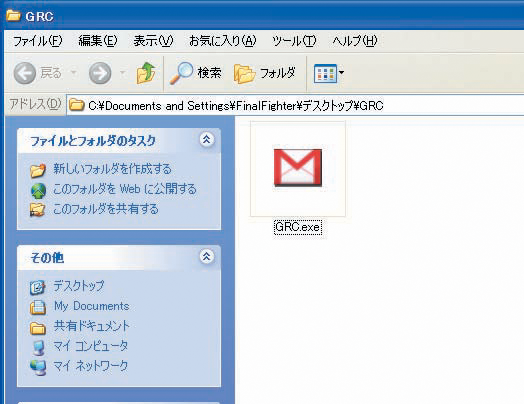
Task: Click the Back arrow button
Action: [24, 73]
